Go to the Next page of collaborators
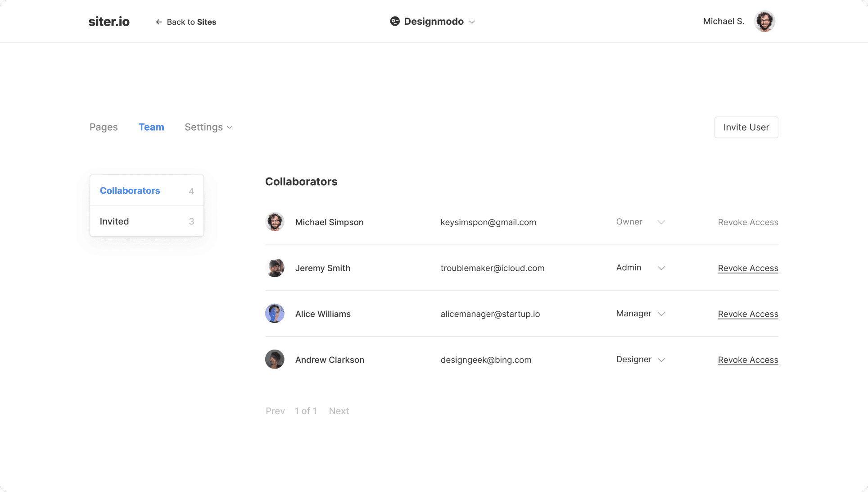The width and height of the screenshot is (868, 492). click(339, 411)
